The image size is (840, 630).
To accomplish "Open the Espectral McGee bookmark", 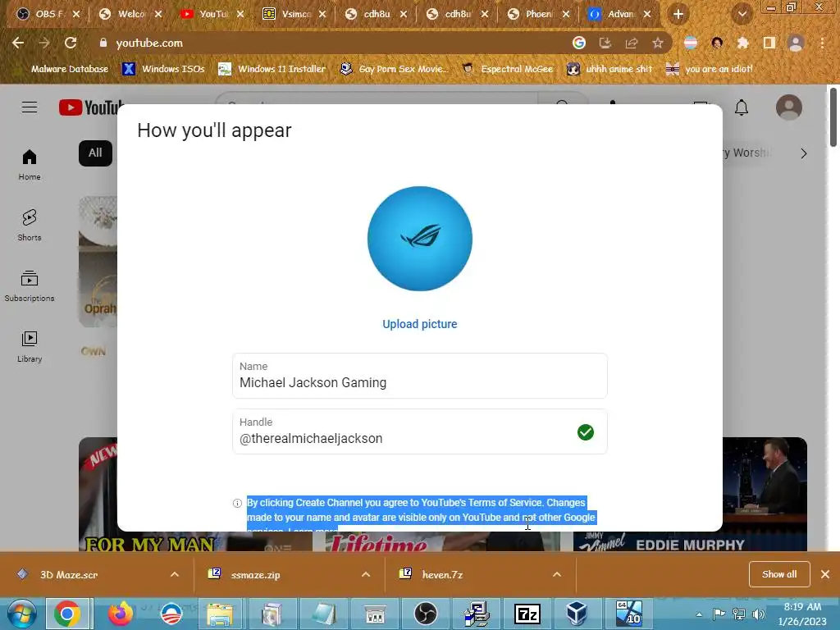I will click(x=508, y=69).
